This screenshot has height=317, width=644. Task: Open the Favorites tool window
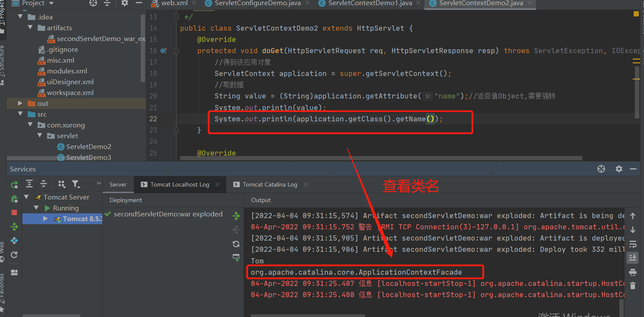tap(3, 293)
